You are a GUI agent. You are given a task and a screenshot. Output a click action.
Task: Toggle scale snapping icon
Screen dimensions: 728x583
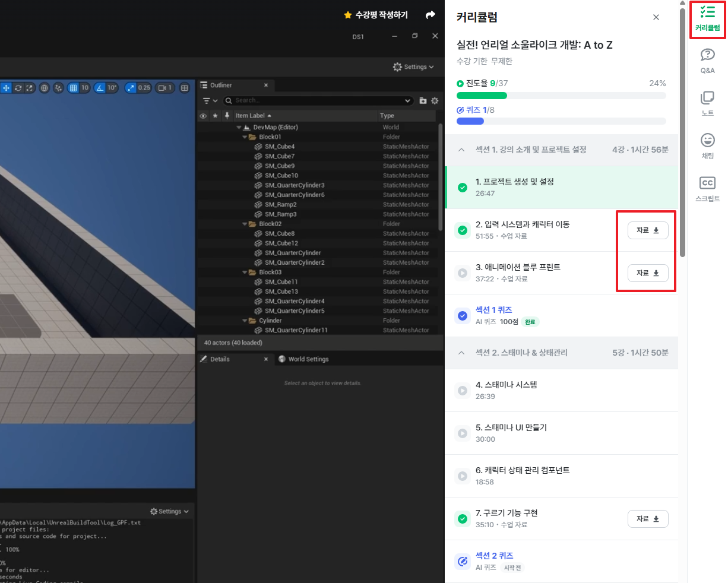[131, 88]
